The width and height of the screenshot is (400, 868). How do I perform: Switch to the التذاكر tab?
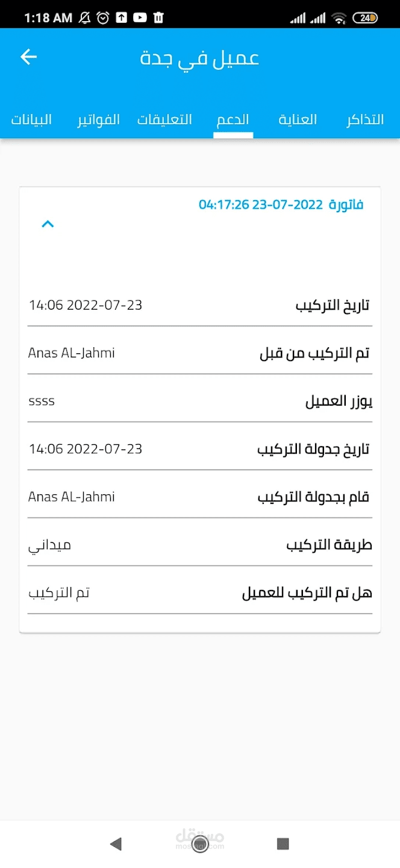click(x=364, y=119)
